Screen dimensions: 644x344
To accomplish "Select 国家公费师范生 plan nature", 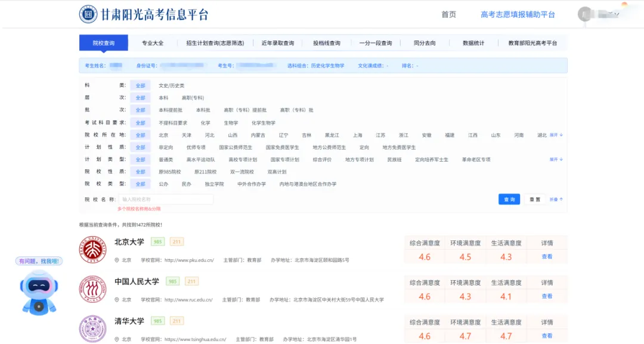I will pyautogui.click(x=236, y=147).
